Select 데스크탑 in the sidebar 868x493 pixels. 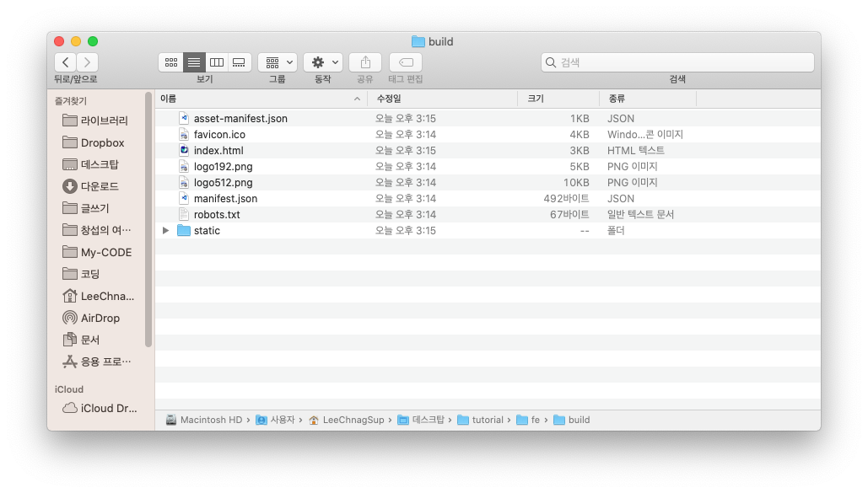pyautogui.click(x=91, y=164)
